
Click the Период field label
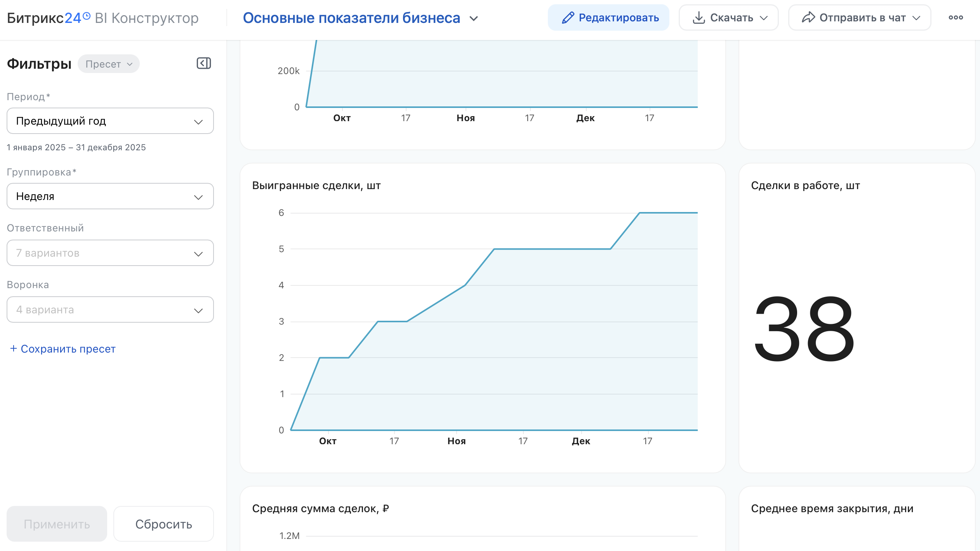28,97
